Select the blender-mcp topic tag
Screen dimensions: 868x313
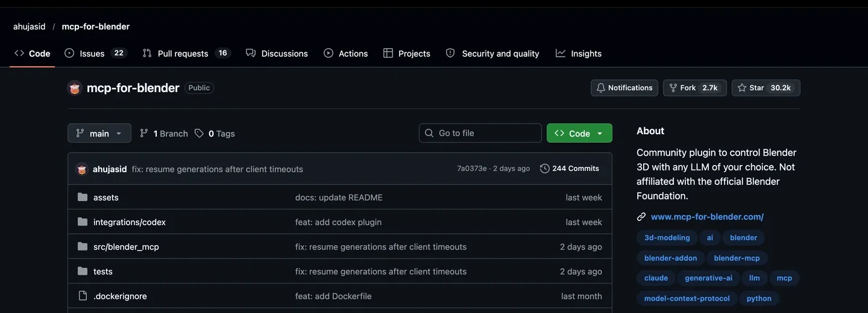(x=737, y=258)
